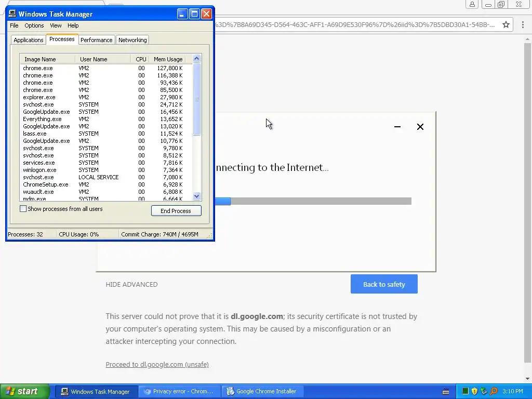Open the Options menu in Task Manager
The image size is (532, 399).
click(x=34, y=25)
